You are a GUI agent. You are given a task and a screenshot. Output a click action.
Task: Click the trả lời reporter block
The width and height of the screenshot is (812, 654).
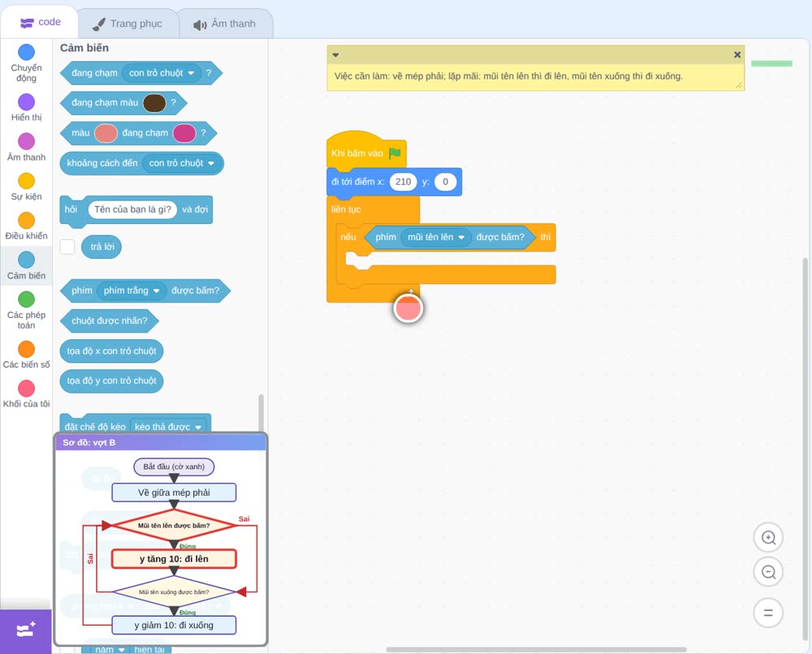(102, 247)
